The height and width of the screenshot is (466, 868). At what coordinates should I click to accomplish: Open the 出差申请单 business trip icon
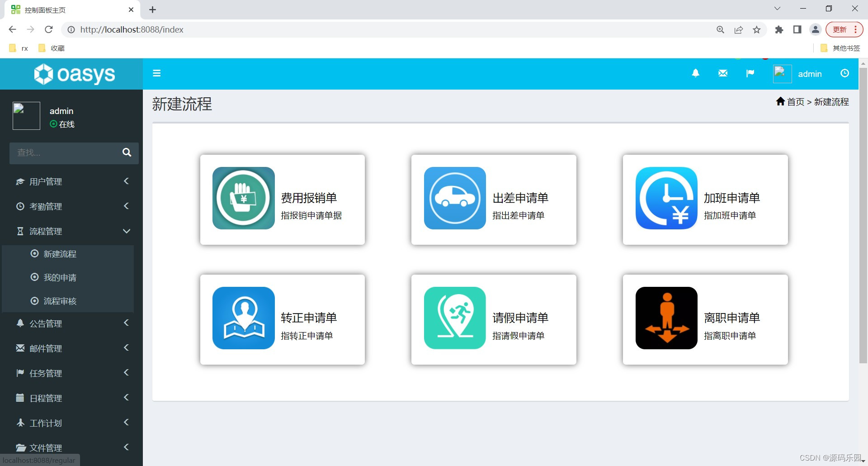[454, 198]
